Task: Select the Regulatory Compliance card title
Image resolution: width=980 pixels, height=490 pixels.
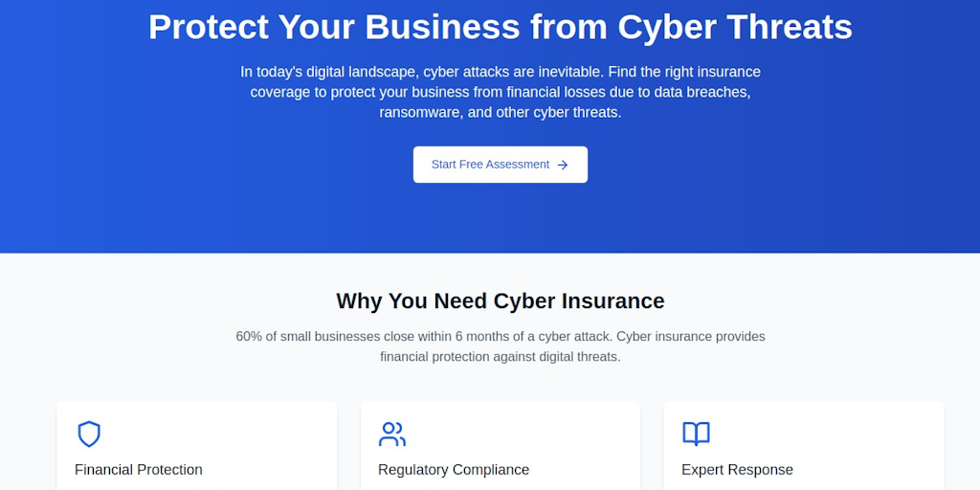Action: 453,469
